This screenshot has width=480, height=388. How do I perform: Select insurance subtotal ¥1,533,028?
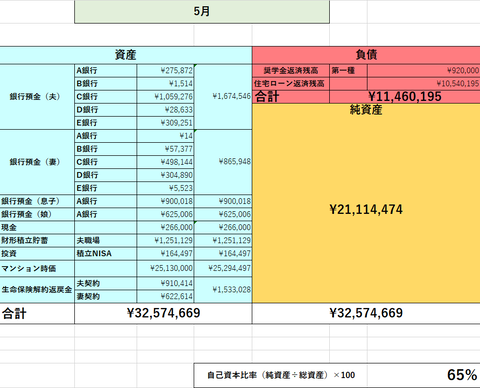tap(223, 290)
